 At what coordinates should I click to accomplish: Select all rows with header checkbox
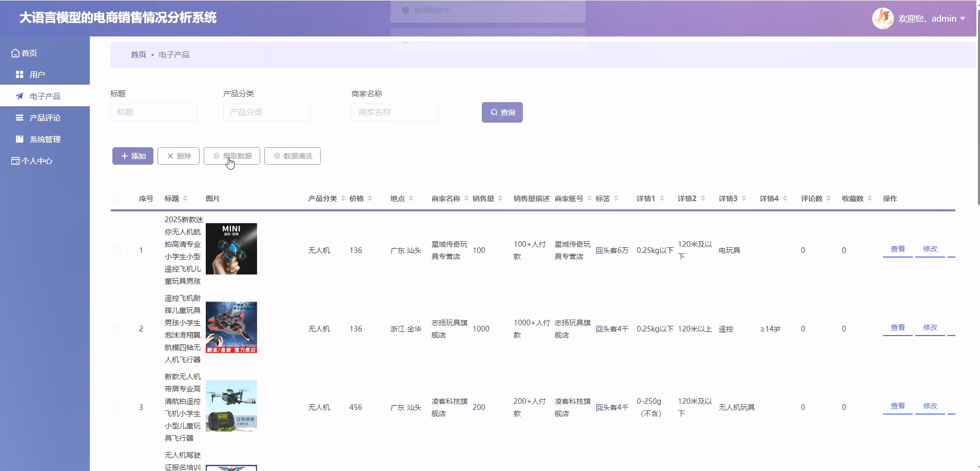click(117, 199)
